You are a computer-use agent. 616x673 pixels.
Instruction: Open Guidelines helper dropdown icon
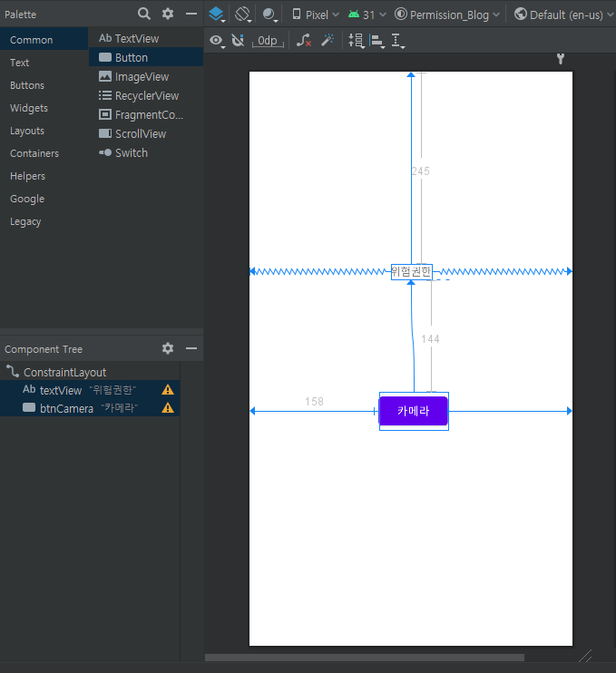pos(357,41)
